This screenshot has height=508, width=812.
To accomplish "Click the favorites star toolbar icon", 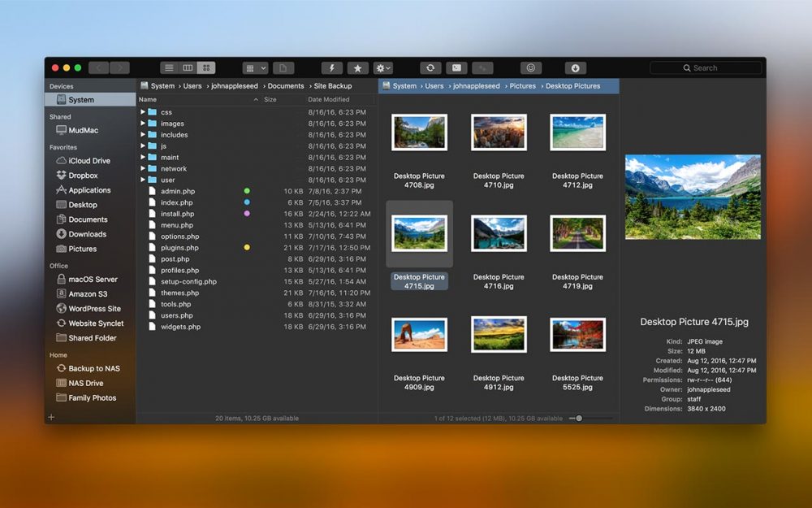I will coord(357,67).
